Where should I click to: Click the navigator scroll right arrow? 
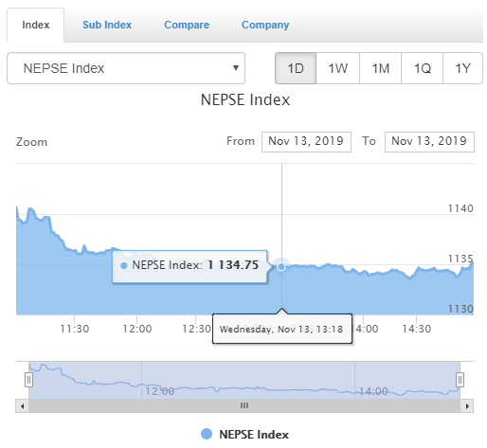click(x=467, y=406)
